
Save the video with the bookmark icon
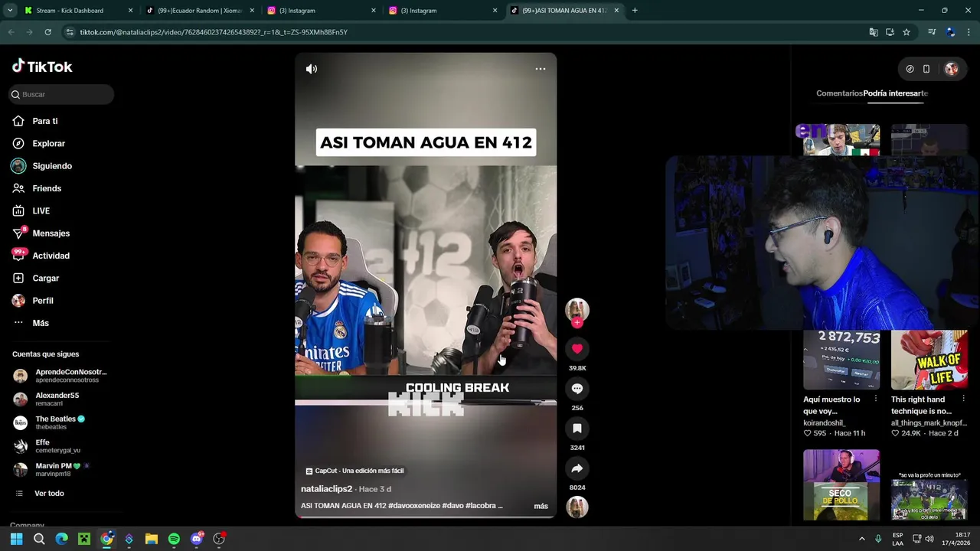[x=577, y=429]
